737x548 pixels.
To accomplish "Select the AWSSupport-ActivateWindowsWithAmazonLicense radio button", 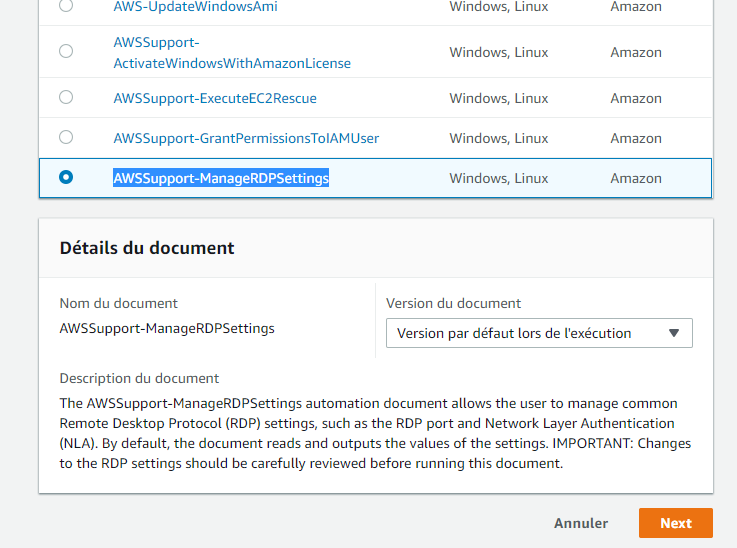I will (x=66, y=51).
